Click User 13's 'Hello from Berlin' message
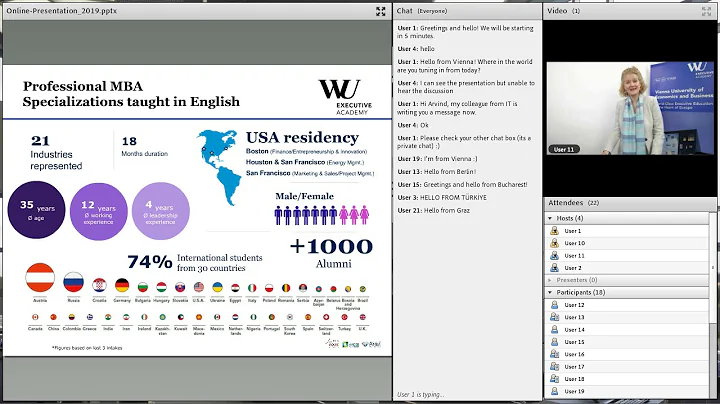 pyautogui.click(x=437, y=172)
